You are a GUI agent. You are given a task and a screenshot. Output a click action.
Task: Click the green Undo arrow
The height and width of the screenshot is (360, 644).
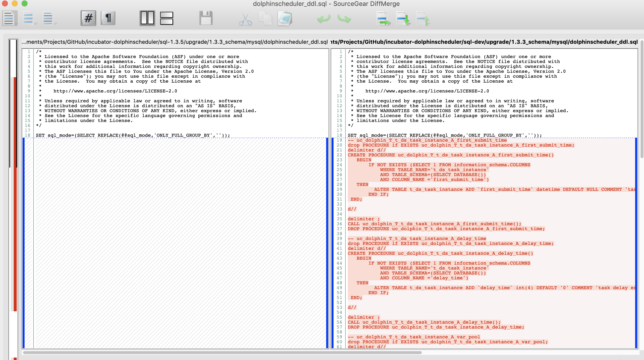(323, 19)
